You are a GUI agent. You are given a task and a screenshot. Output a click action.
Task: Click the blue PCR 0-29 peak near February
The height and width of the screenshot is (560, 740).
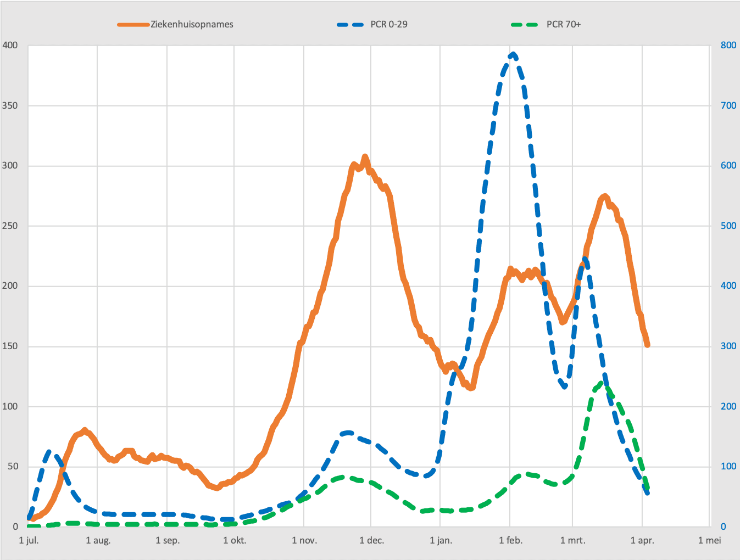coord(513,54)
